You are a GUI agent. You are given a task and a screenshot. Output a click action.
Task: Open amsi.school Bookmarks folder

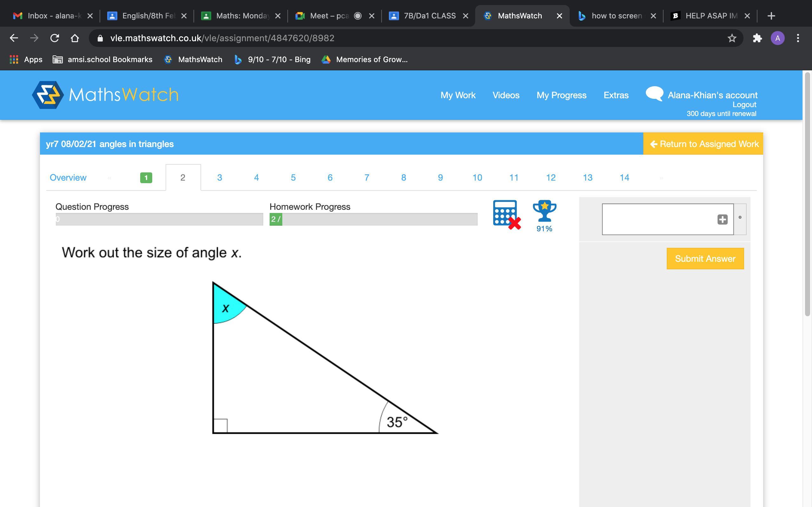(x=103, y=60)
